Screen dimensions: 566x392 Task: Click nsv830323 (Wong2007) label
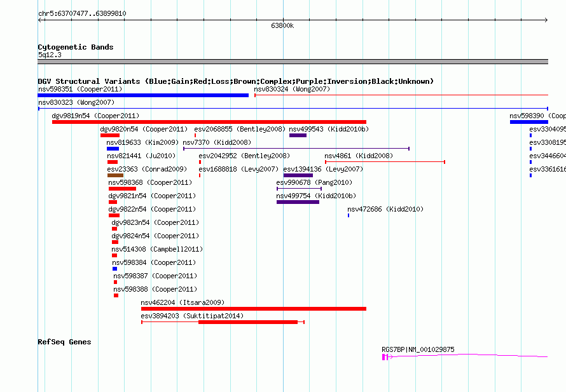click(76, 102)
